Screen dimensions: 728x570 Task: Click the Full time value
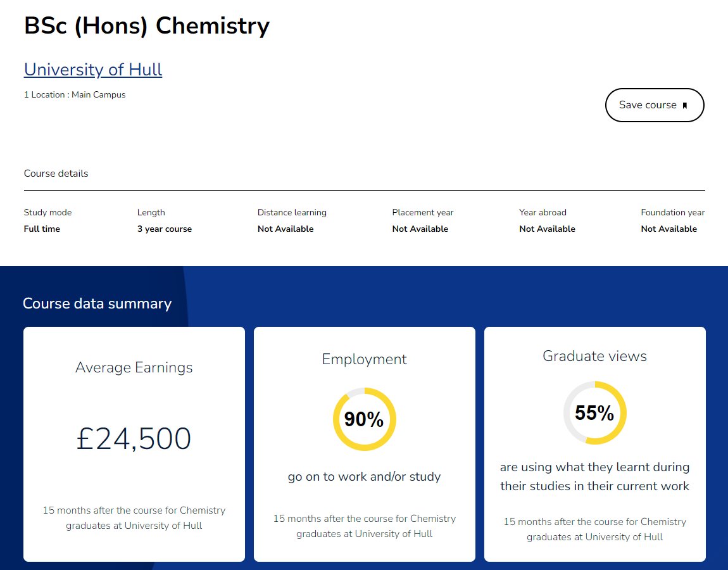[x=42, y=229]
